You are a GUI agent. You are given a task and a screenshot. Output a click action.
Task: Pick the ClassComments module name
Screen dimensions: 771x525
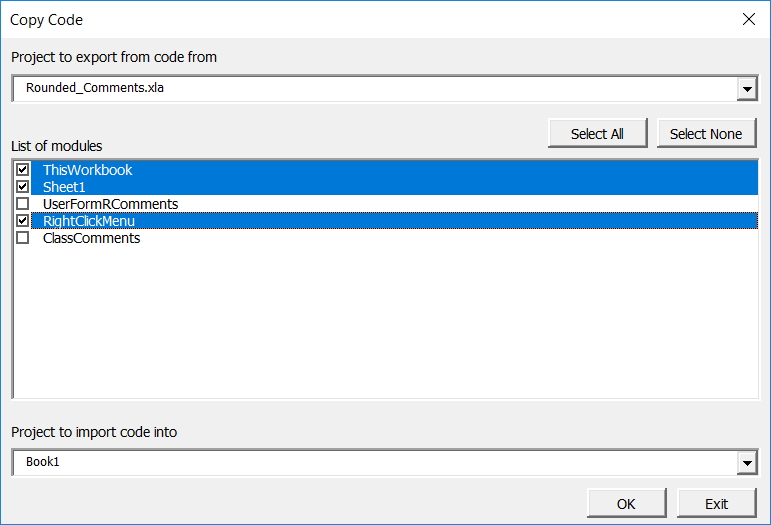[92, 238]
